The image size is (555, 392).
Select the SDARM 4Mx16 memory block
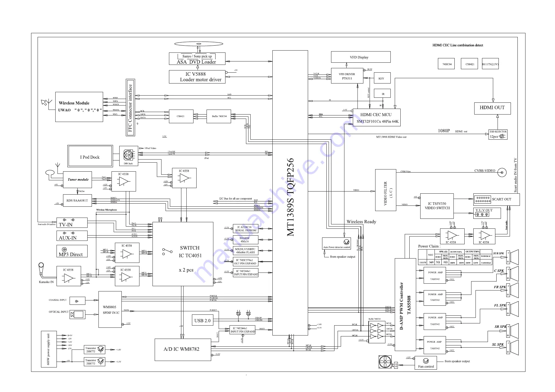(245, 240)
